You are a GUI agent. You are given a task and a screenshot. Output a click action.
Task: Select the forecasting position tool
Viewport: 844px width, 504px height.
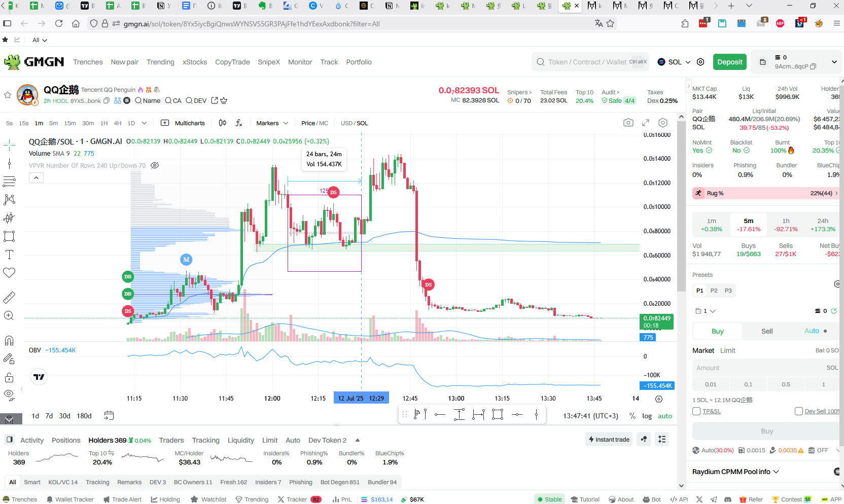click(9, 218)
